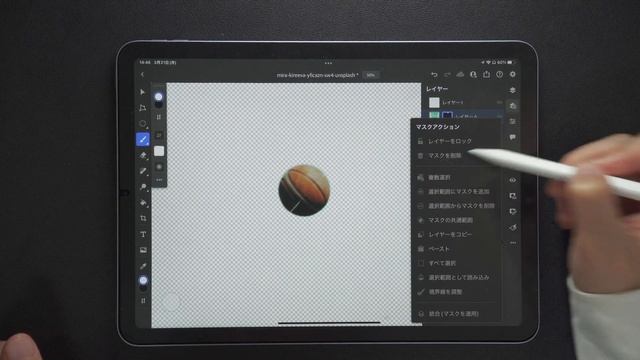Switch to detailed layer view icon

(x=513, y=106)
